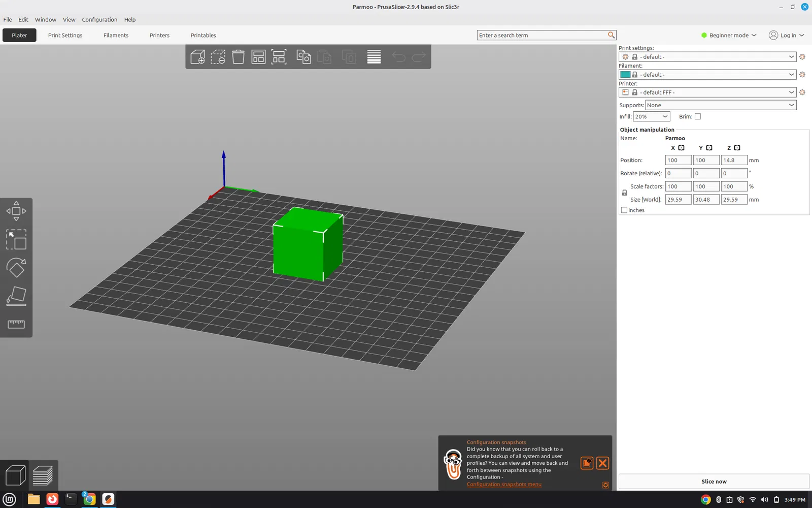Open the Window menu
The width and height of the screenshot is (812, 508).
click(46, 20)
